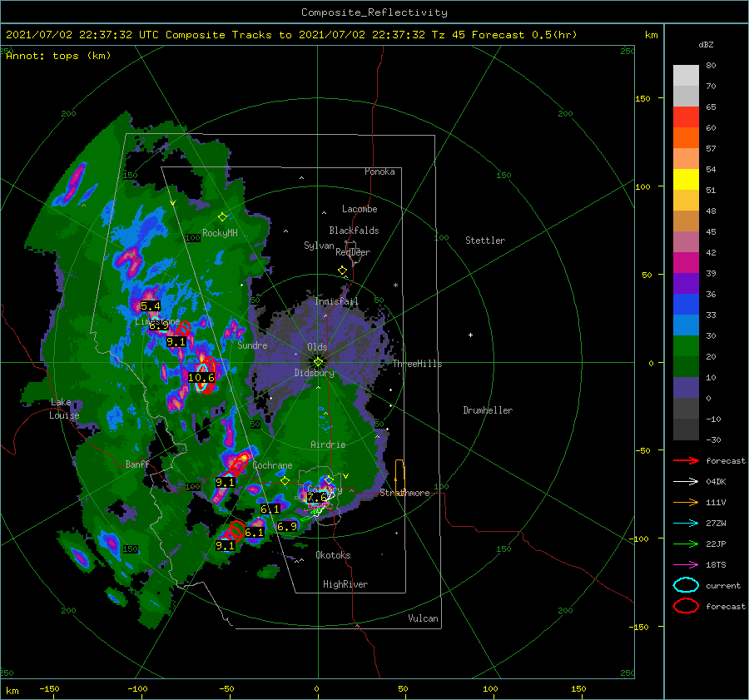Select the white 04DK arrow legend icon
This screenshot has height=700, width=749.
pyautogui.click(x=686, y=481)
